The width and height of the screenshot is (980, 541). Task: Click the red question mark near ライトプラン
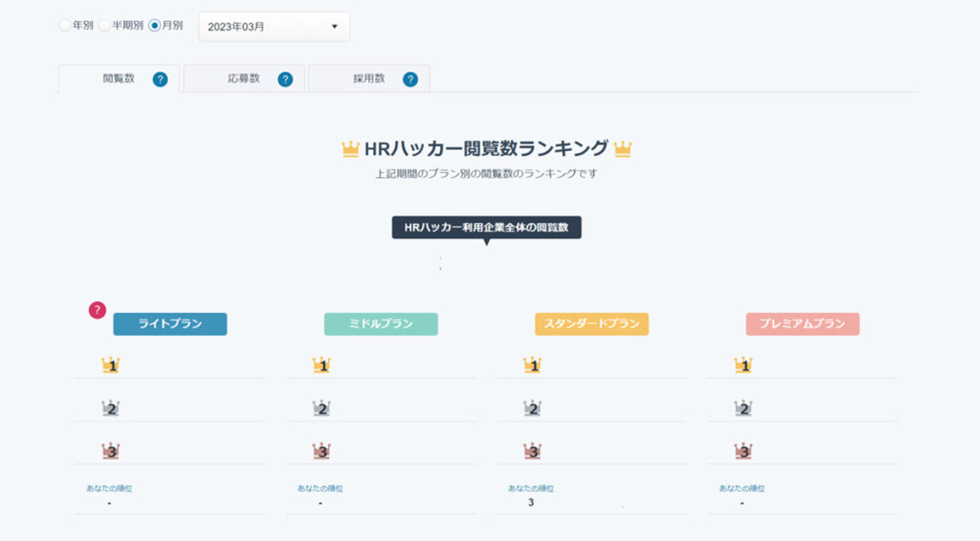(97, 310)
